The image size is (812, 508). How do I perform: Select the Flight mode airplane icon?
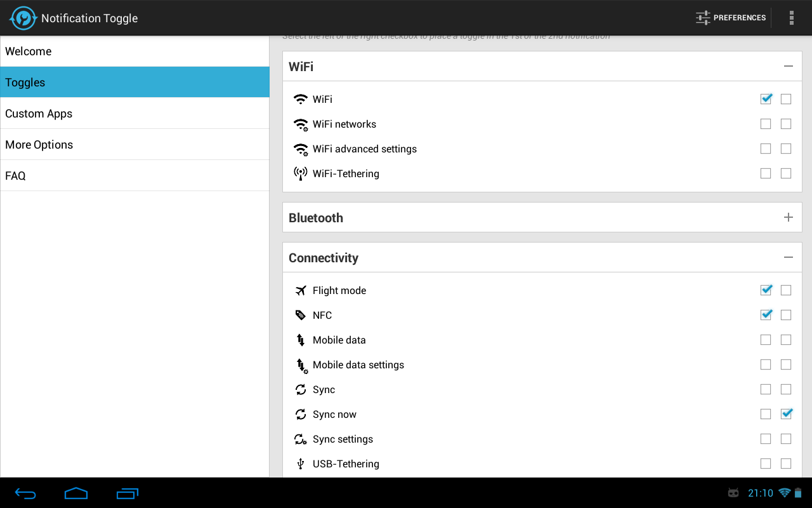click(299, 290)
